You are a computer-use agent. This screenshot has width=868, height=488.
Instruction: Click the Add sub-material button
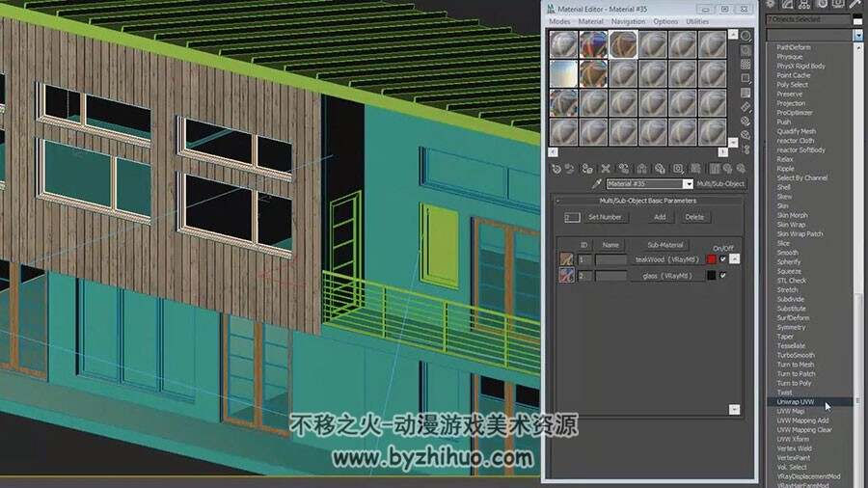pos(660,217)
